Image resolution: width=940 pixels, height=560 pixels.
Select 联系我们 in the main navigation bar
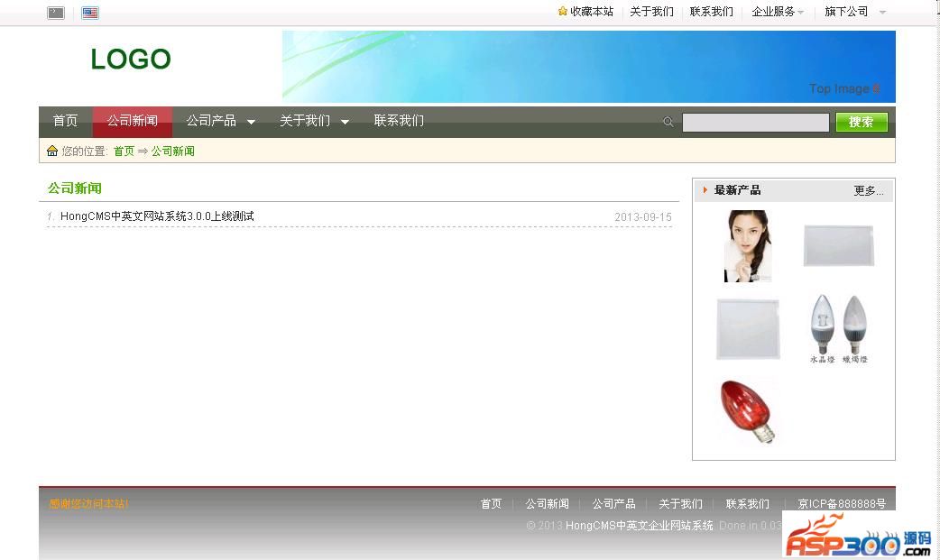[399, 121]
